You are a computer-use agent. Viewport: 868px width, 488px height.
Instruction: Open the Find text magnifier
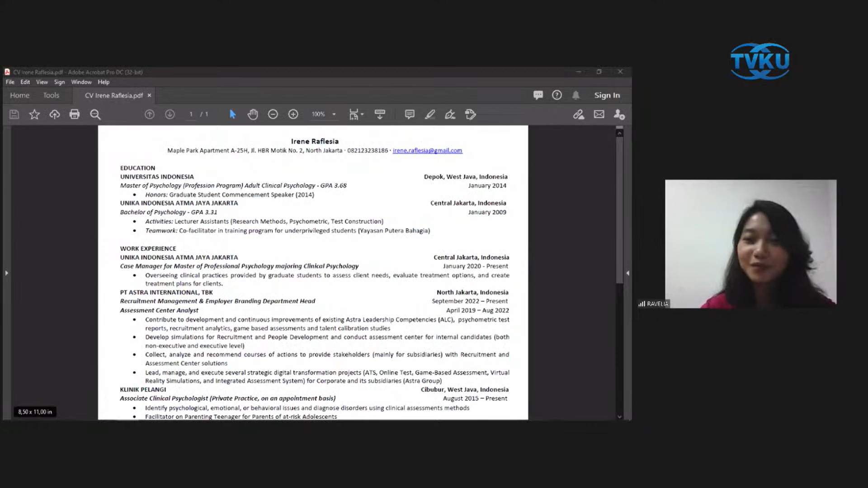[95, 114]
